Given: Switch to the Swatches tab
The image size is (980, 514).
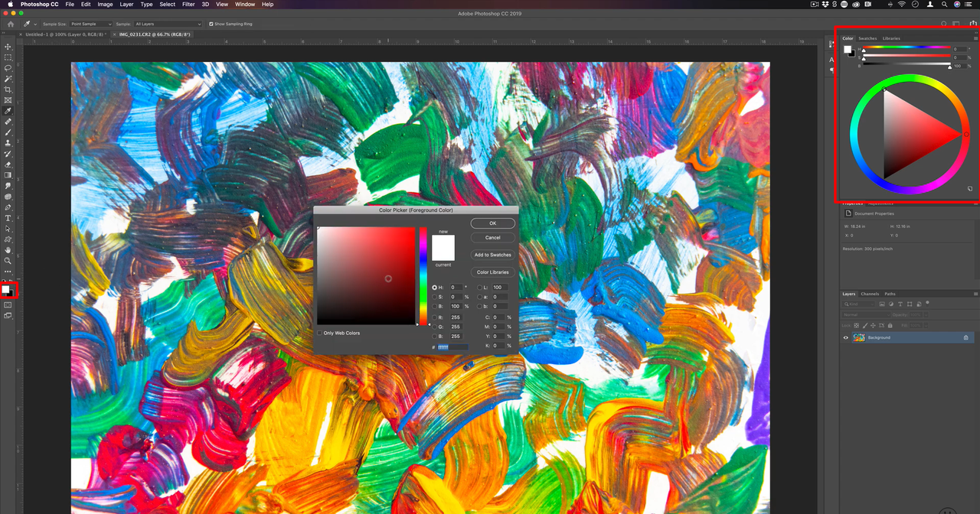Looking at the screenshot, I should pos(867,38).
